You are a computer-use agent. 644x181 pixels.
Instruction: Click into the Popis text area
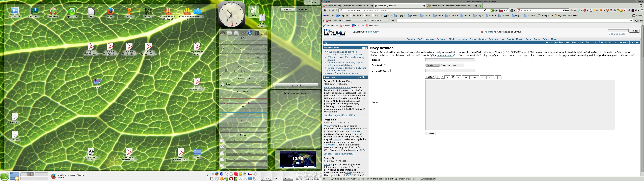pos(520,105)
